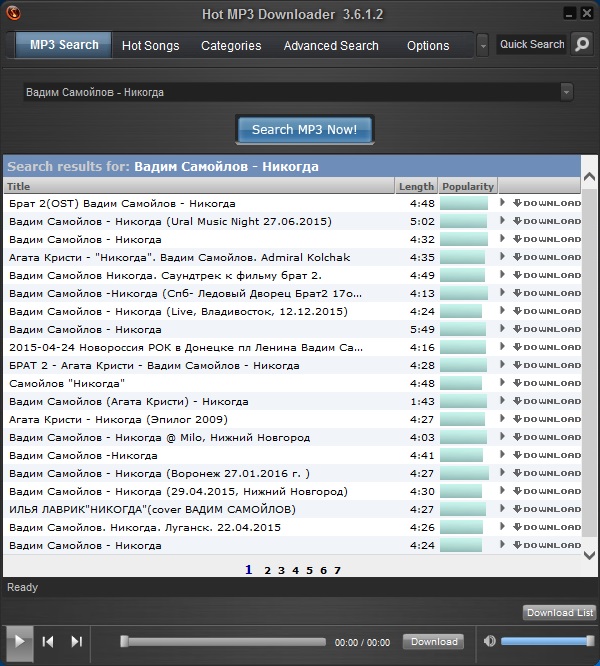This screenshot has height=666, width=600.
Task: Go to results page 5
Action: (309, 570)
